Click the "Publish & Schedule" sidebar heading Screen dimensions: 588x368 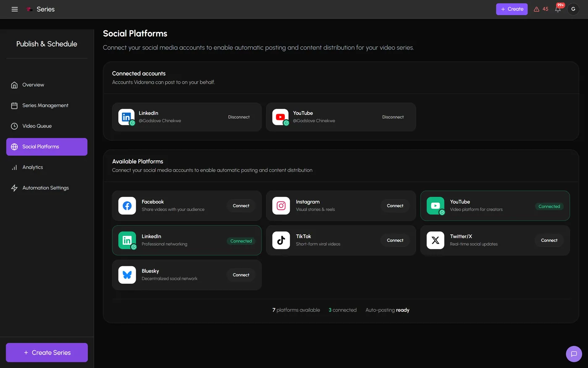click(47, 44)
